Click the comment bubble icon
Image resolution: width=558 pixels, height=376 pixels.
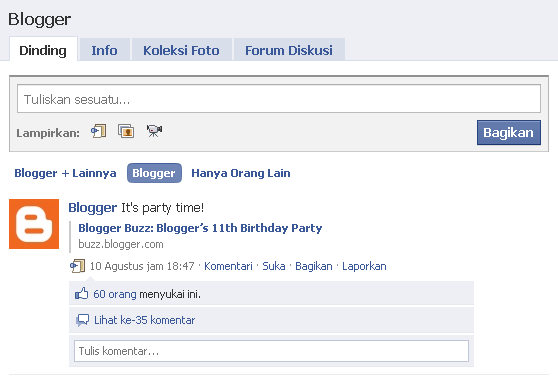pos(83,320)
